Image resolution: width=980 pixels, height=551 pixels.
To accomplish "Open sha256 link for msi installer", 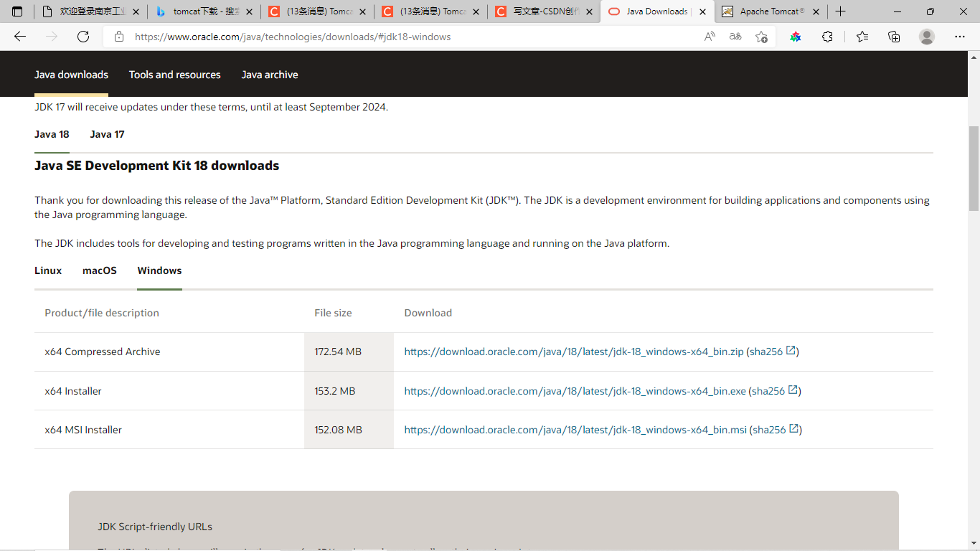I will (x=776, y=430).
